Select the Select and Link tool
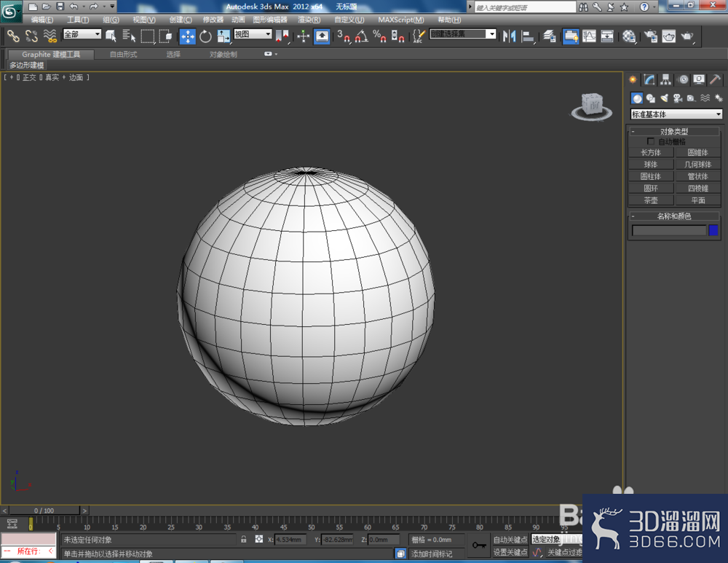The image size is (728, 563). click(x=13, y=36)
